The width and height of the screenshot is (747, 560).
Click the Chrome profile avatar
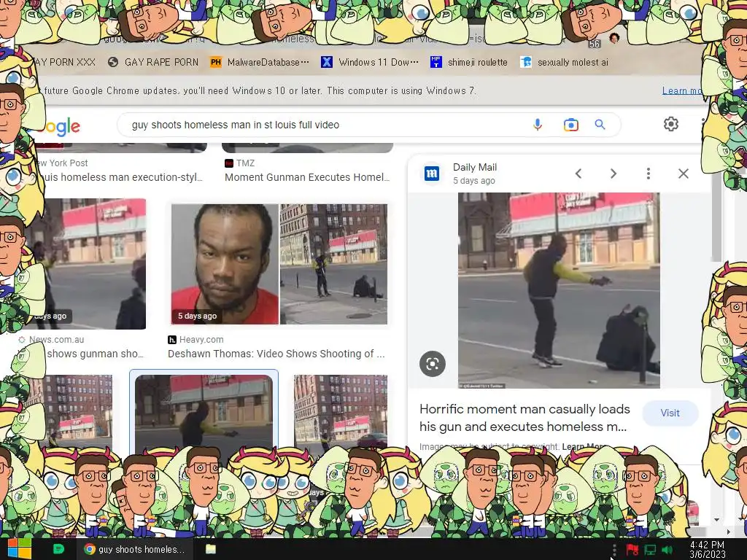click(614, 38)
